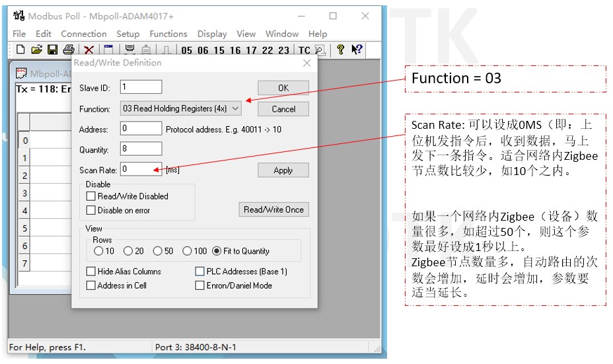613x364 pixels.
Task: Open the Edit menu
Action: 44,34
